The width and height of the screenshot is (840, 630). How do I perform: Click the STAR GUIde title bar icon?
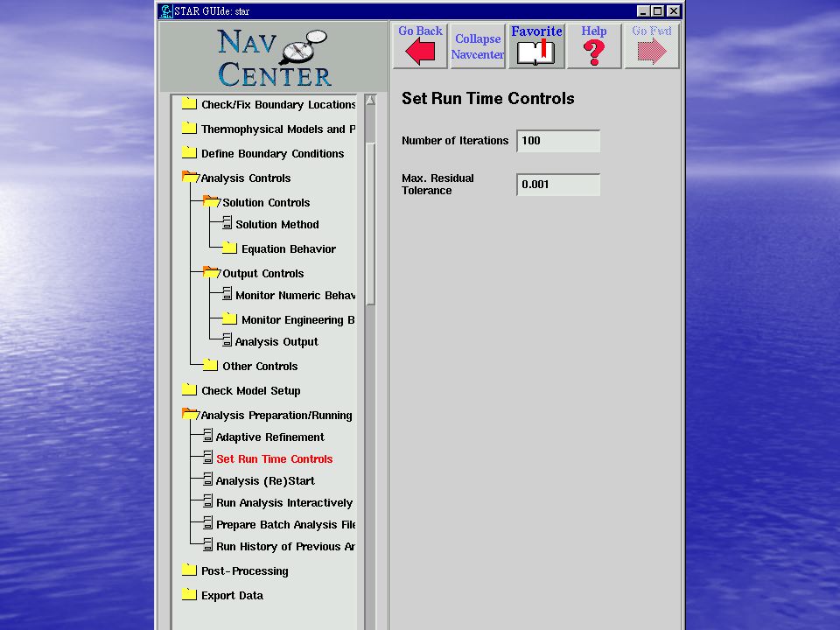tap(166, 10)
